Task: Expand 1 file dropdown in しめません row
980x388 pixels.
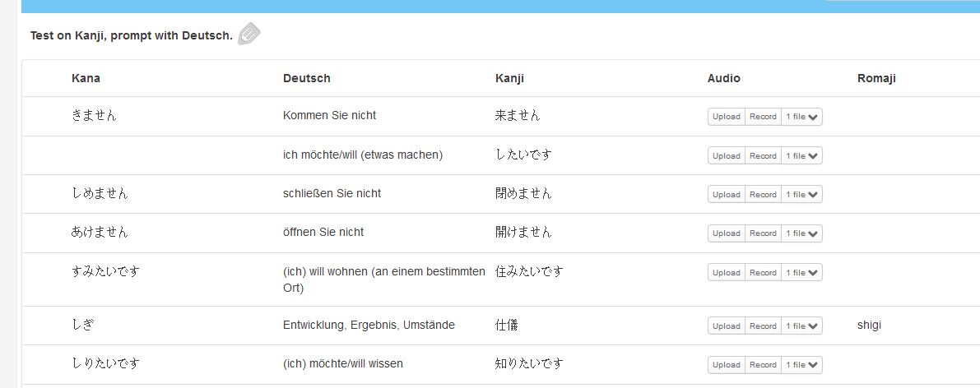Action: tap(802, 194)
